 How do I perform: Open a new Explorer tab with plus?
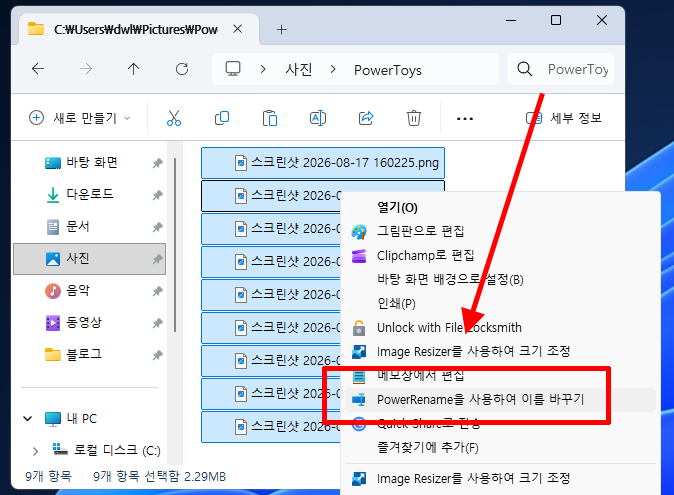(x=282, y=30)
